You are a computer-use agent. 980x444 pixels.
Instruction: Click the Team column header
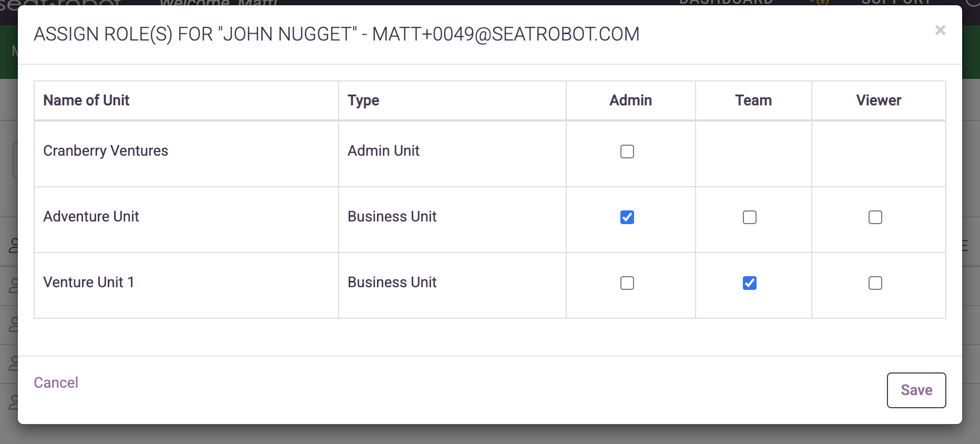click(753, 100)
